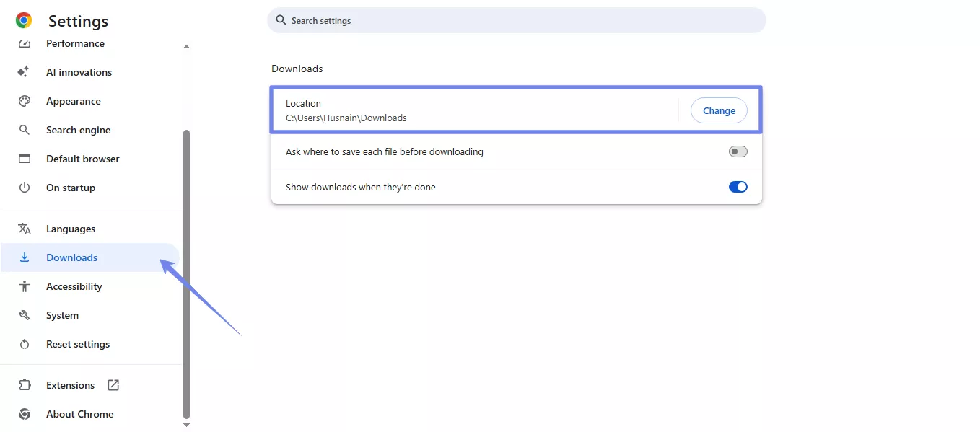Viewport: 980px width, 432px height.
Task: Click inside the Search settings field
Action: point(515,20)
